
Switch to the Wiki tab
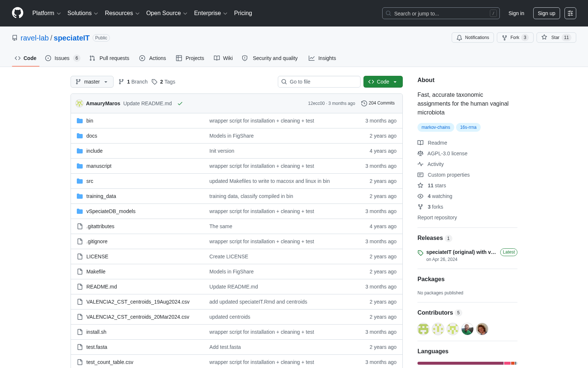(x=223, y=58)
